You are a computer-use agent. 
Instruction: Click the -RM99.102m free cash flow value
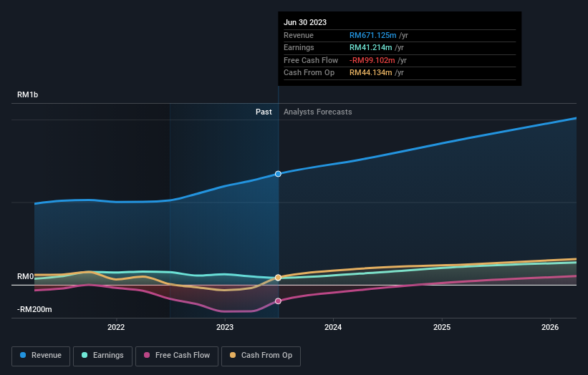point(372,60)
